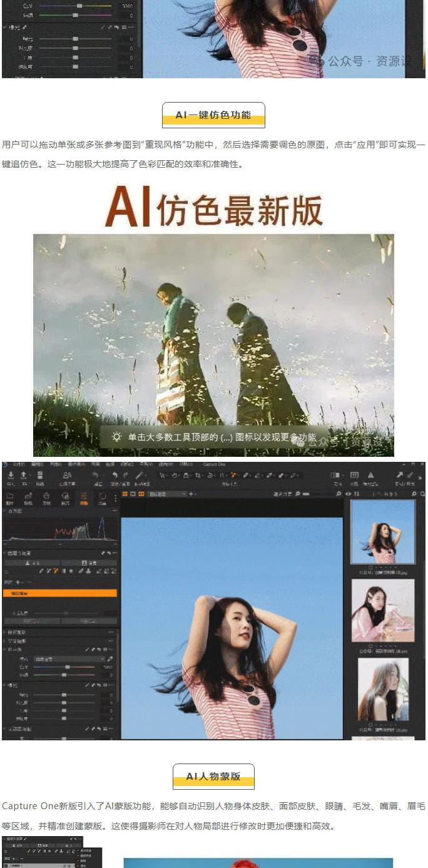Image resolution: width=428 pixels, height=868 pixels.
Task: Click the reset arrow in Layers panel header
Action: 108,553
